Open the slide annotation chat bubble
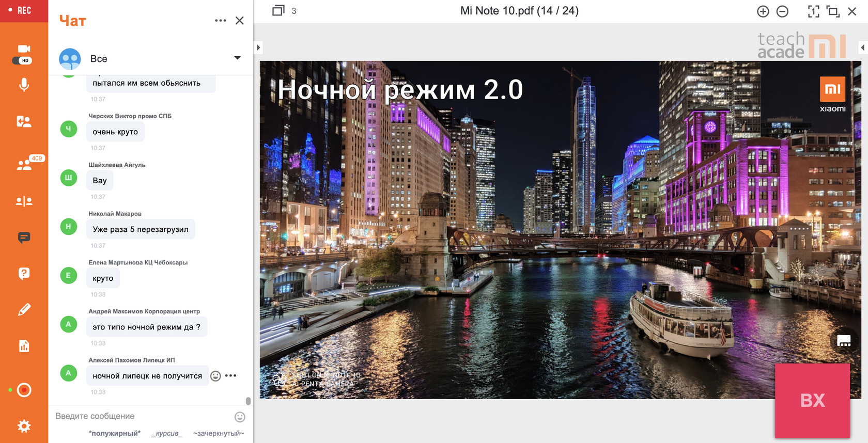The width and height of the screenshot is (868, 443). [x=844, y=341]
